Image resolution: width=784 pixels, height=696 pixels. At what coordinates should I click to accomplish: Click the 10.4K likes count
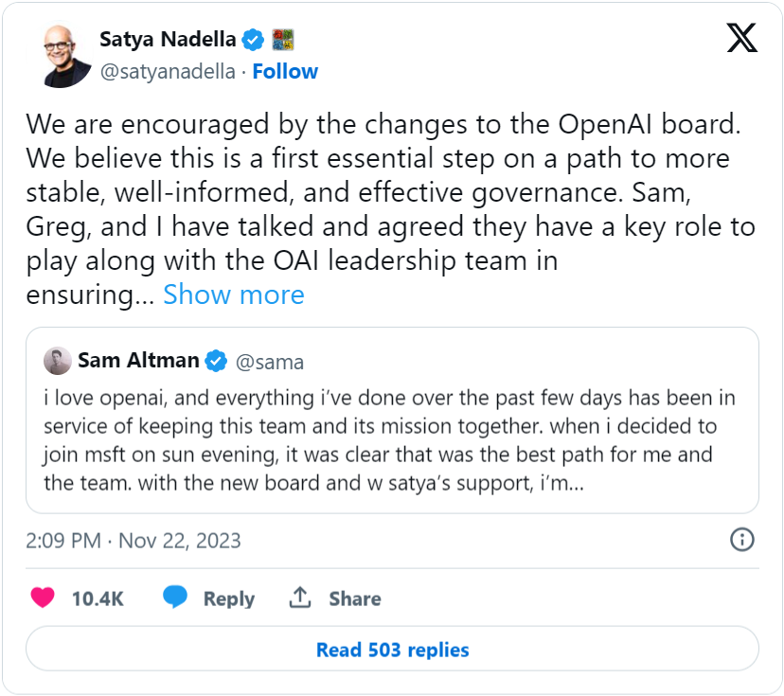[x=98, y=598]
